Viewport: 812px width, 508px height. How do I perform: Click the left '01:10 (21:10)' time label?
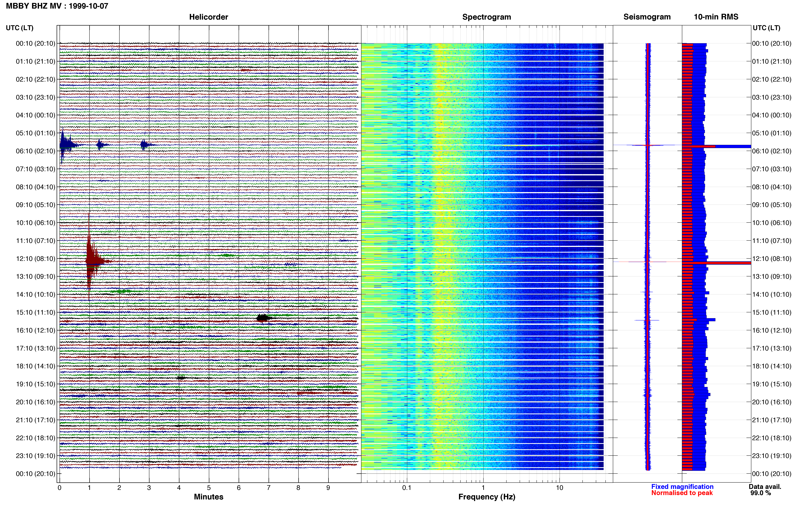(x=36, y=61)
